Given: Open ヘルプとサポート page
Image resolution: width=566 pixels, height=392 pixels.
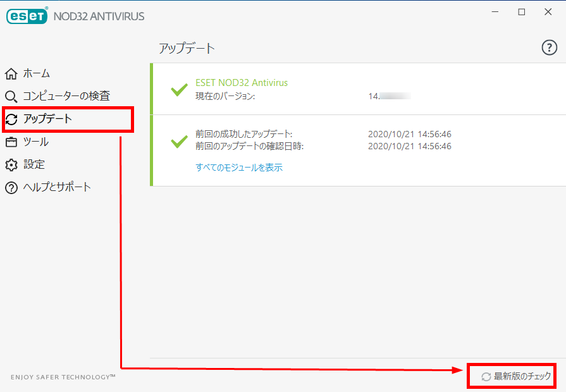Looking at the screenshot, I should (57, 187).
